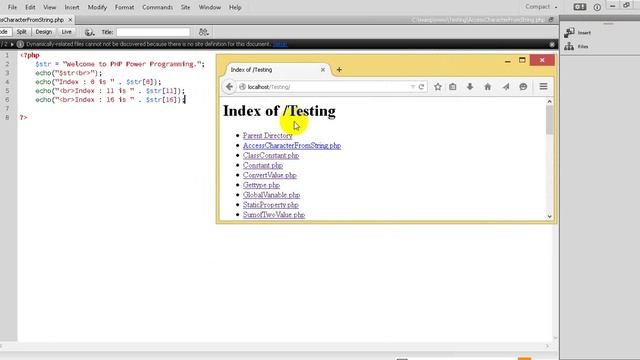Open Gettype.php link
This screenshot has height=360, width=640.
pos(261,185)
